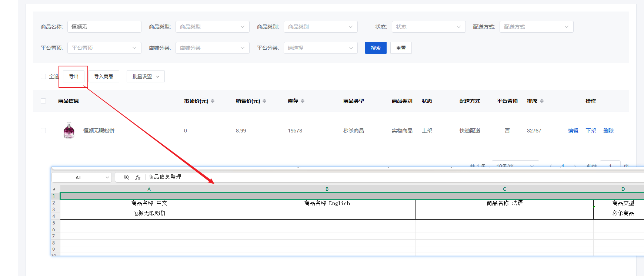Screen dimensions: 644x276
Task: Click the 下架 link for 恒颜无暇粉饼
Action: (x=591, y=131)
